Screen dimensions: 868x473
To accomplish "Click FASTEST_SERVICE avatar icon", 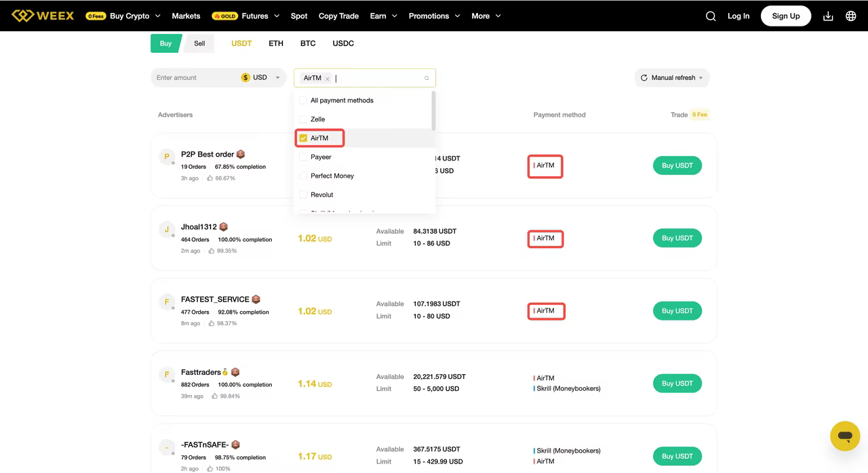I will click(166, 302).
